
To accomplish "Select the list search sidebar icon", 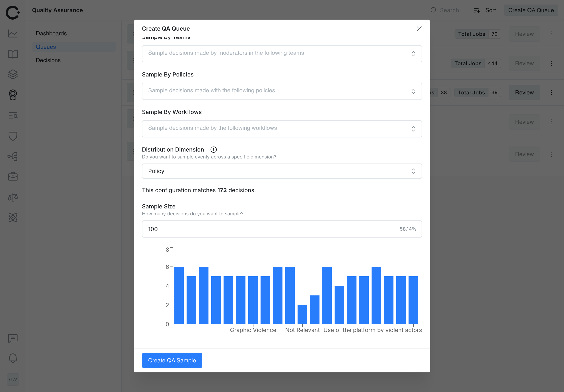I will (13, 115).
